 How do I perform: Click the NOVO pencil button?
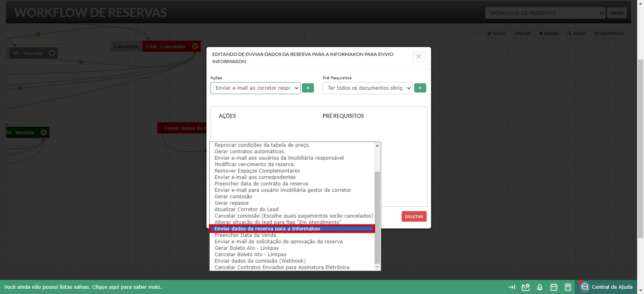tap(496, 33)
